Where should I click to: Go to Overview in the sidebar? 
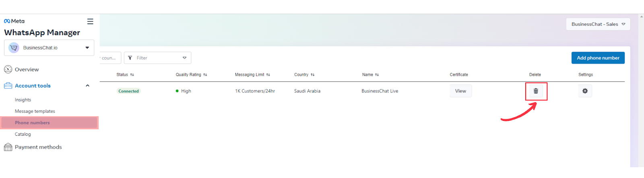(27, 69)
